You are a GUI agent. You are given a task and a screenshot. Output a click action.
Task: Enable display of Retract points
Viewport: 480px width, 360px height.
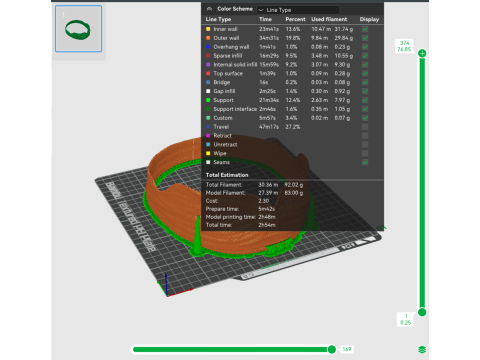coord(365,136)
